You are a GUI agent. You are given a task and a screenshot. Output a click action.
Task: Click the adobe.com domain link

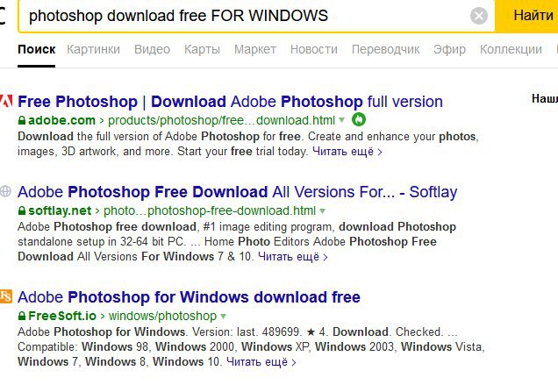[61, 120]
